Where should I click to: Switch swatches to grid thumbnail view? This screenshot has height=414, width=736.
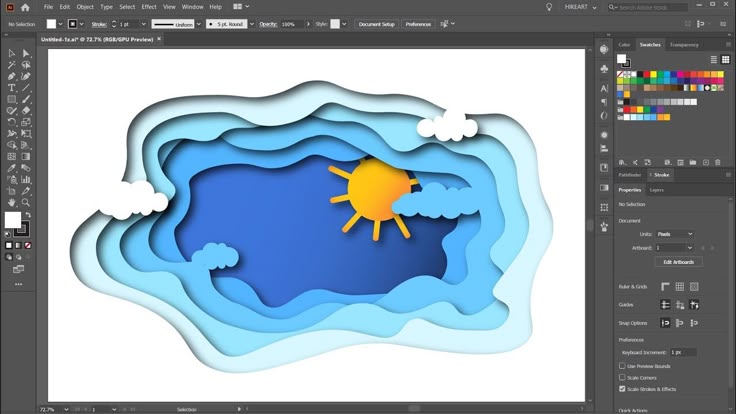(724, 60)
